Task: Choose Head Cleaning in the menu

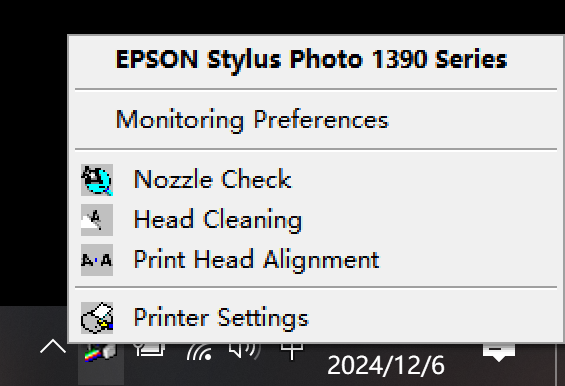Action: [x=316, y=220]
